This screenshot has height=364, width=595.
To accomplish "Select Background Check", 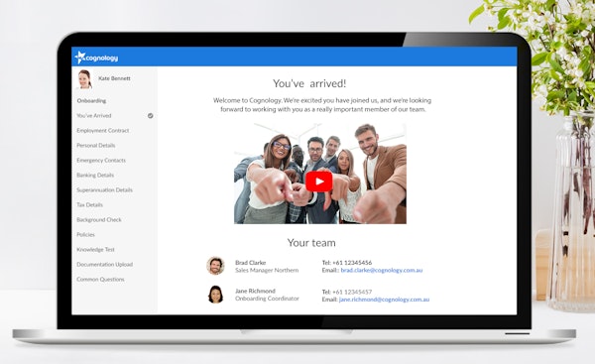I will click(99, 220).
